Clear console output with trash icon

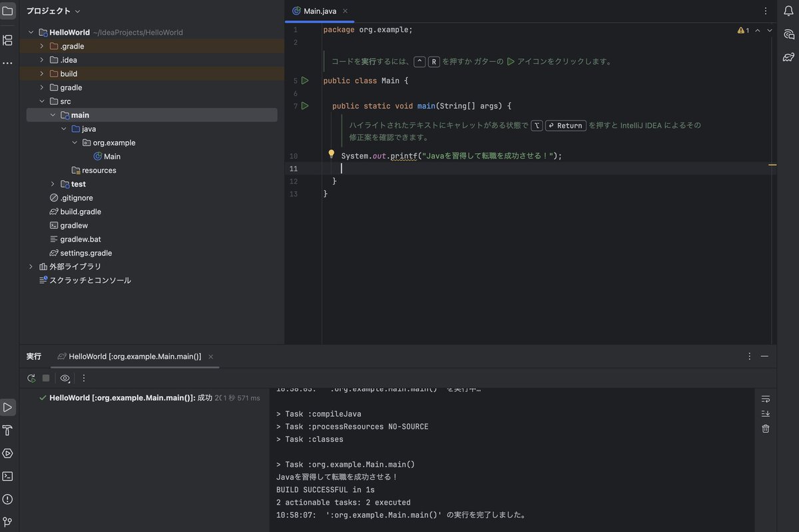coord(766,429)
